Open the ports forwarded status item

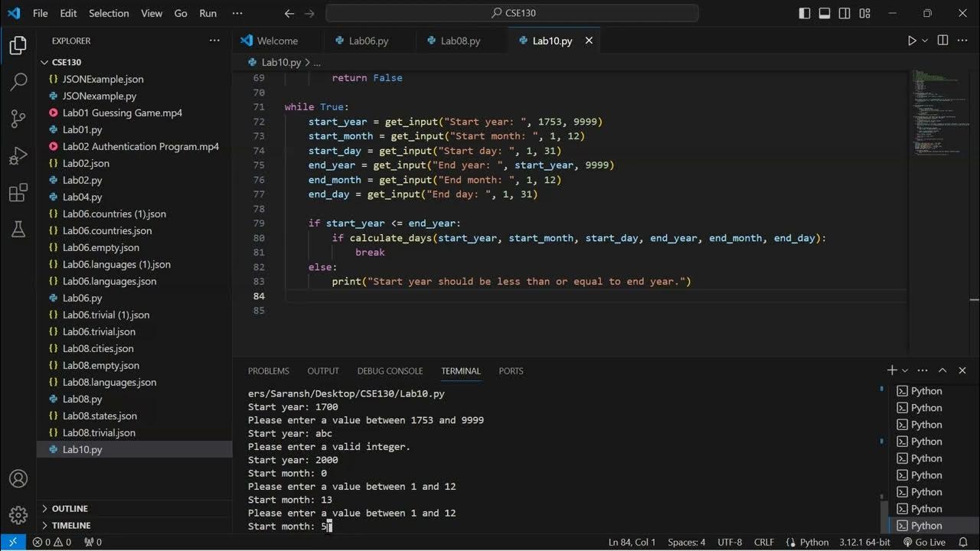coord(93,542)
